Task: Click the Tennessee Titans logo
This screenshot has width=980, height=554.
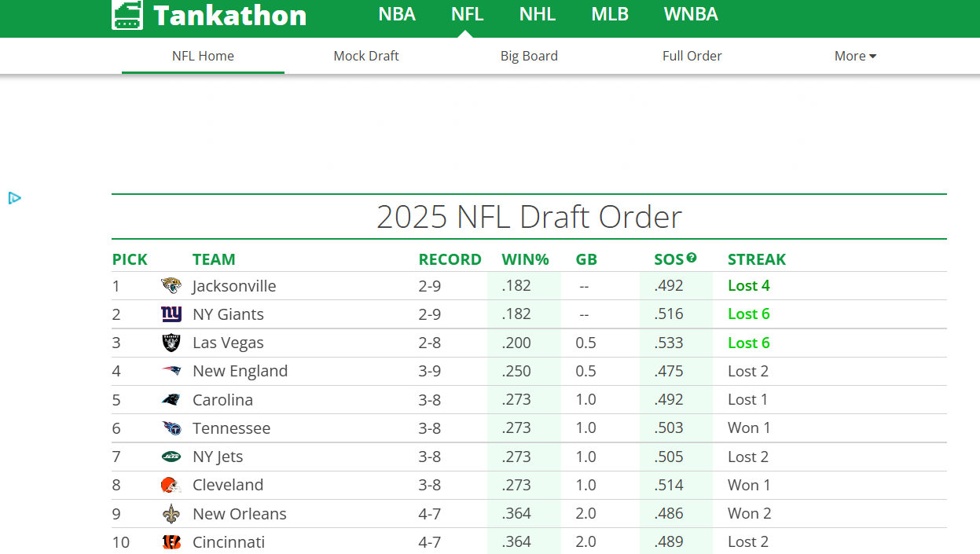Action: click(171, 428)
